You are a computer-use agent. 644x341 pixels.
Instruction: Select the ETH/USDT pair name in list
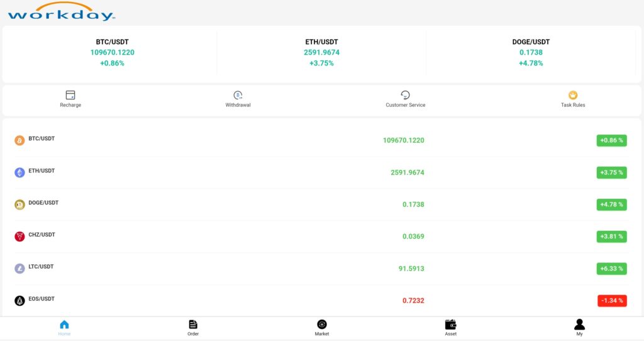point(42,170)
